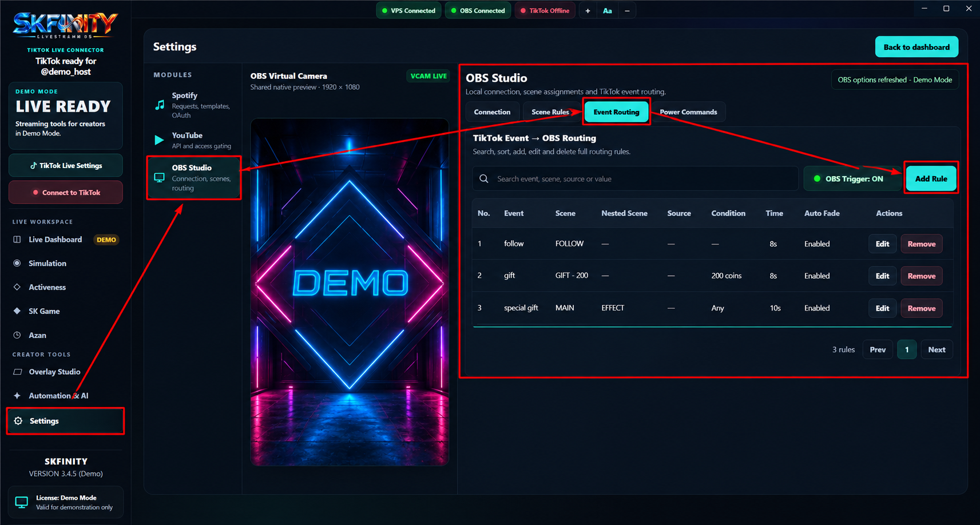The width and height of the screenshot is (980, 525).
Task: Click the OBS Connected status pill
Action: click(x=478, y=10)
